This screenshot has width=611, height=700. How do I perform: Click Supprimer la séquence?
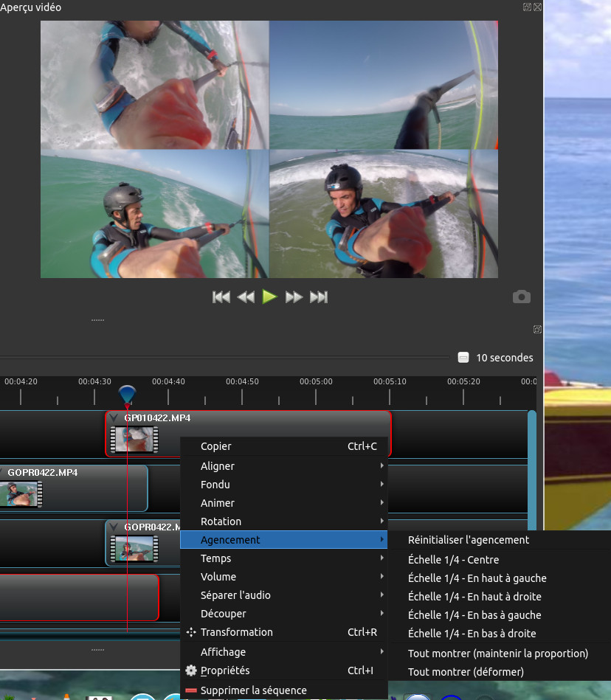coord(253,690)
